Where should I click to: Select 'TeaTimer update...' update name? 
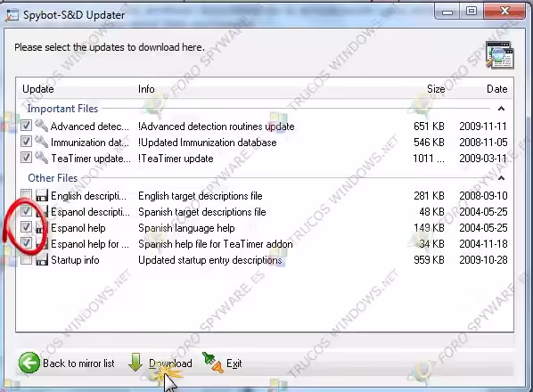(x=90, y=159)
